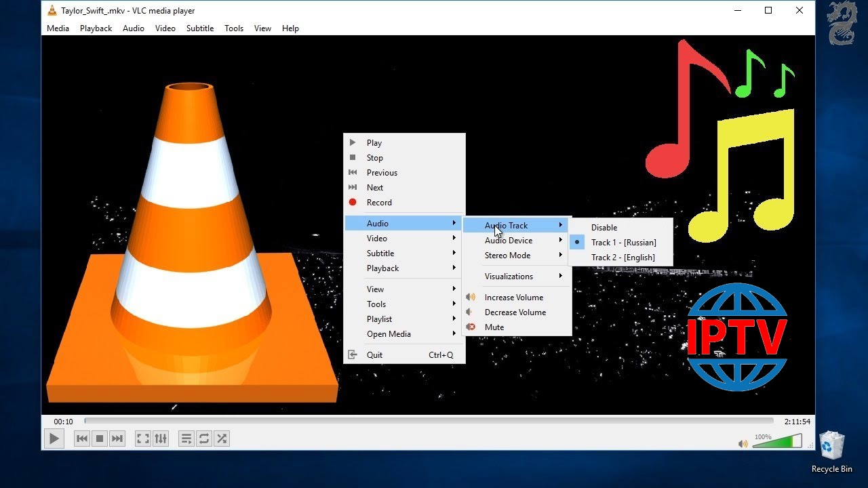Toggle fullscreen video mode icon
The height and width of the screenshot is (488, 868).
pyautogui.click(x=142, y=439)
